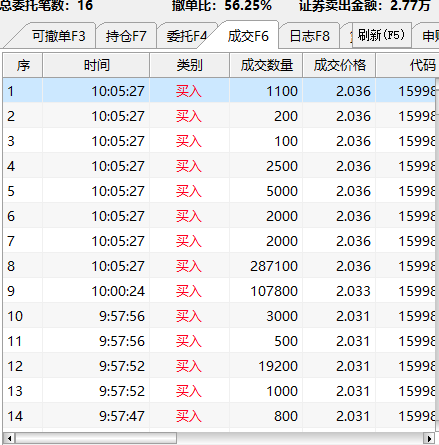The height and width of the screenshot is (445, 439).
Task: Switch to the 日志F8 tab
Action: (309, 36)
